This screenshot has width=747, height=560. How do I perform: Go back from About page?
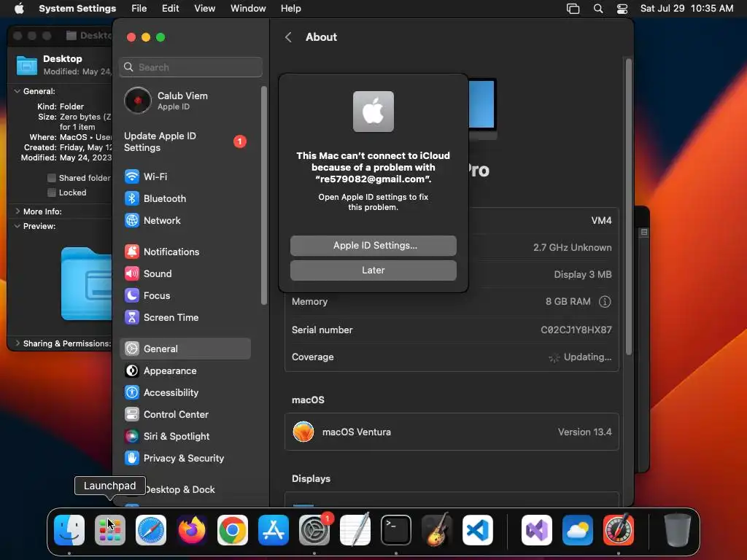[x=288, y=37]
